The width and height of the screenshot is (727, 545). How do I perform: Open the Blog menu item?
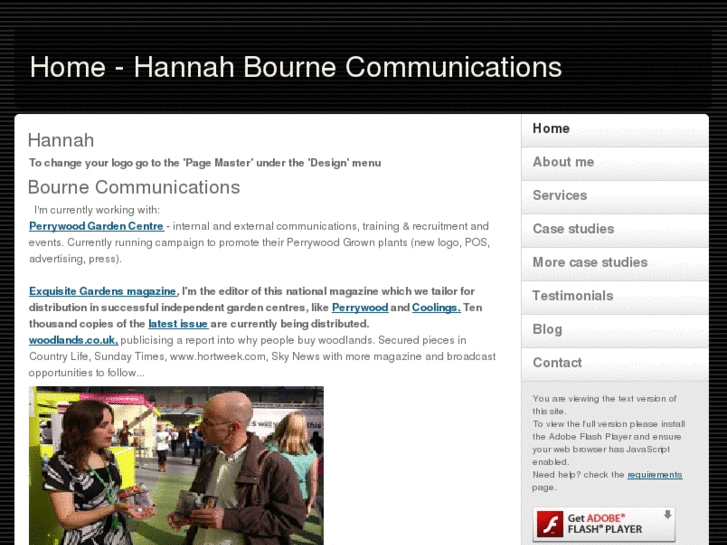point(615,329)
